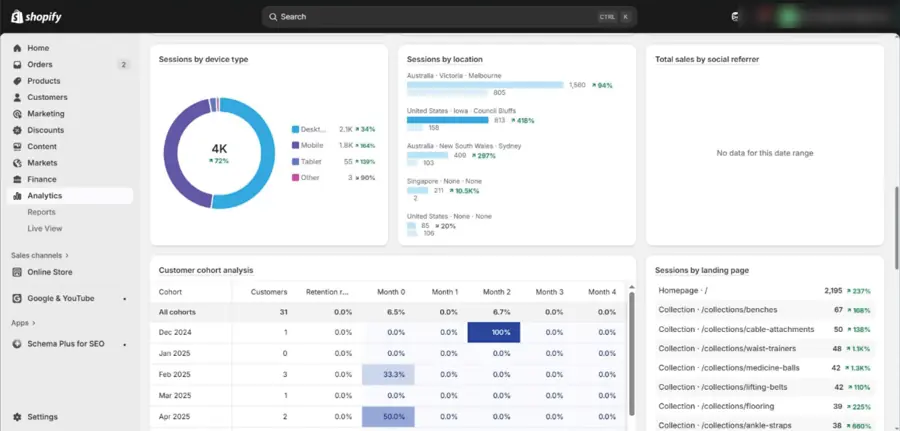Screen dimensions: 900x431
Task: Expand the Apps chevron
Action: (34, 323)
